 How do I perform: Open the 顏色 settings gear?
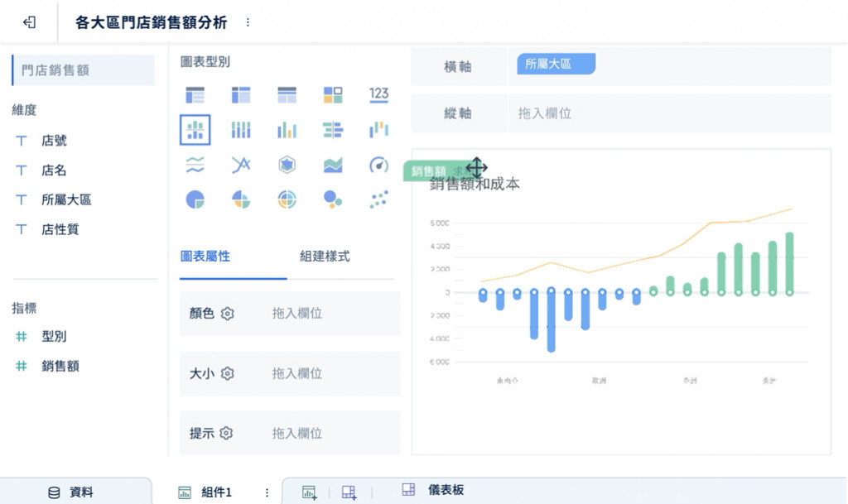coord(227,314)
